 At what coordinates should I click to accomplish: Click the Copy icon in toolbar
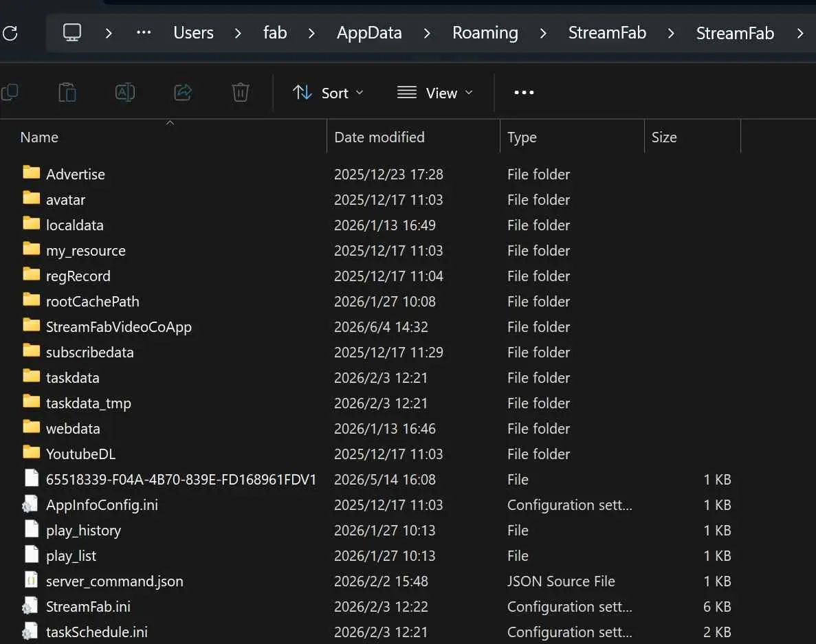pos(10,93)
